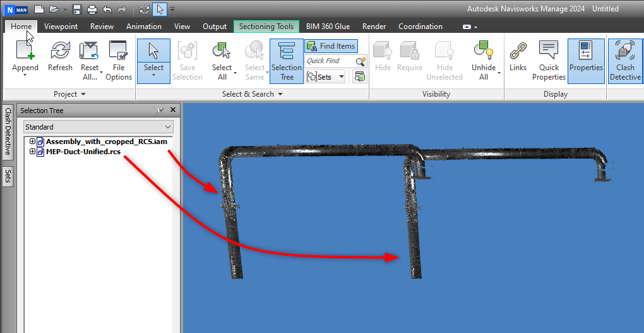Image resolution: width=644 pixels, height=333 pixels.
Task: Click the Links chain icon
Action: pyautogui.click(x=518, y=51)
